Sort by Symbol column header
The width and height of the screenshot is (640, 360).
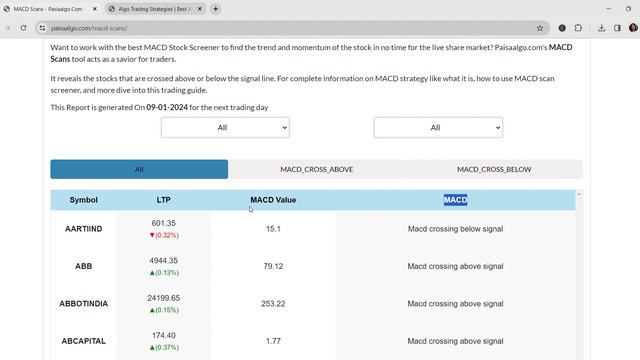click(83, 200)
